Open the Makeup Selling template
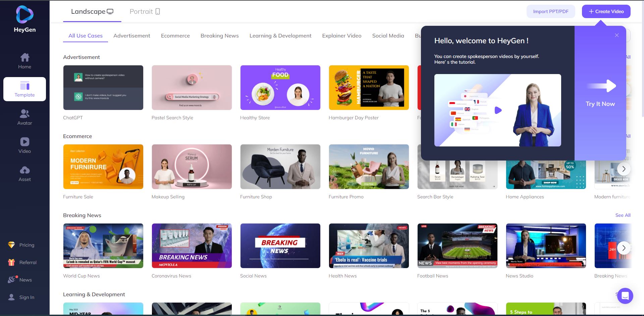The width and height of the screenshot is (644, 316). (192, 167)
